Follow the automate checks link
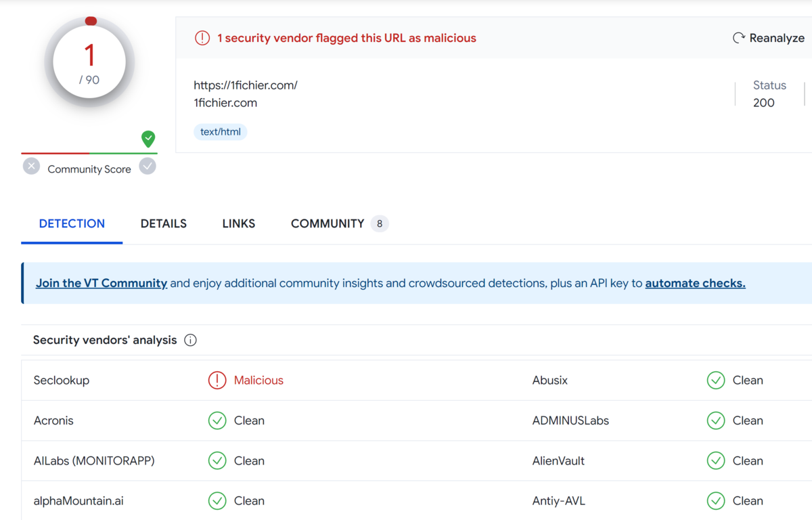812x520 pixels. pos(696,283)
